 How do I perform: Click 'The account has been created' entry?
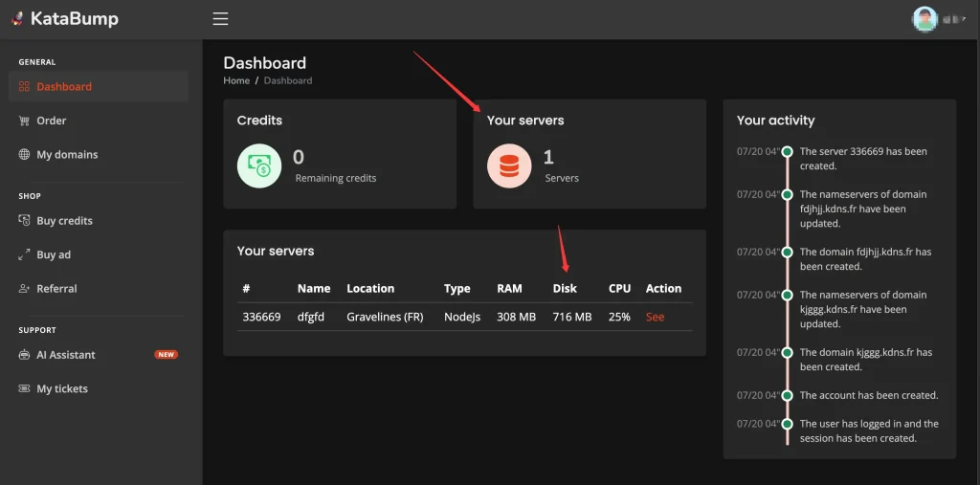click(869, 396)
